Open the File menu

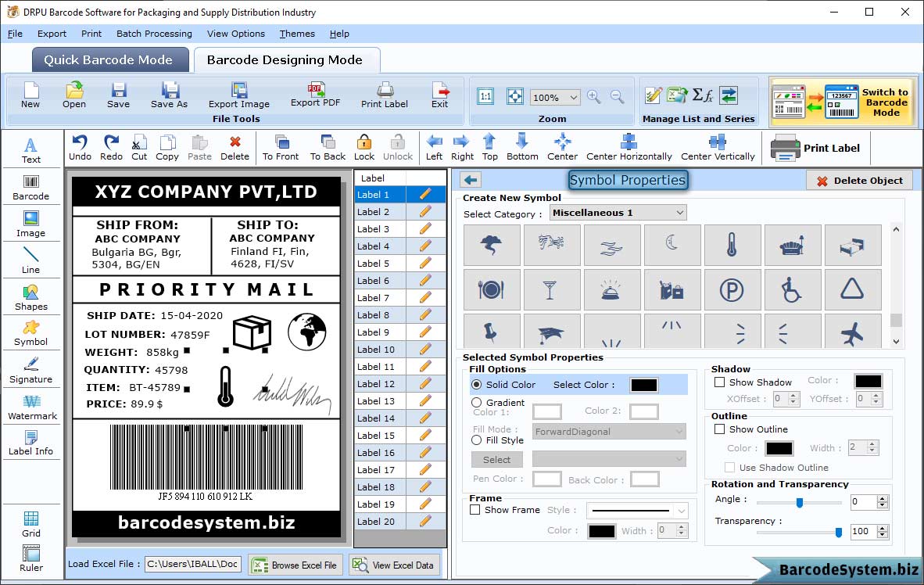click(15, 34)
